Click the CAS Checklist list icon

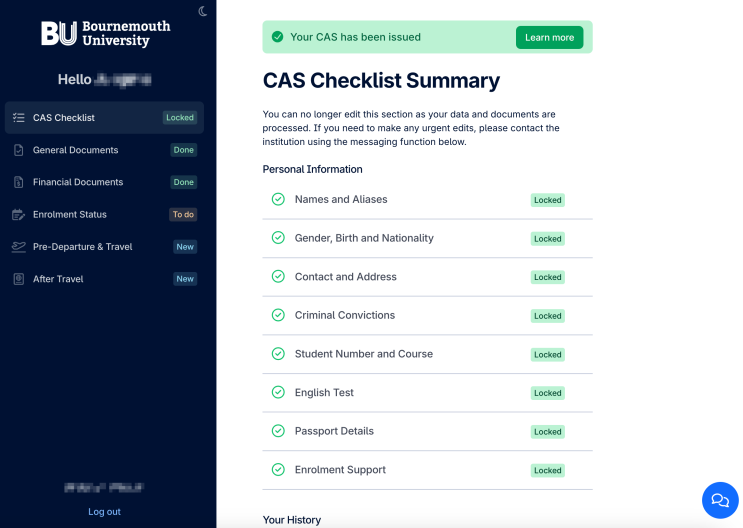pyautogui.click(x=18, y=118)
